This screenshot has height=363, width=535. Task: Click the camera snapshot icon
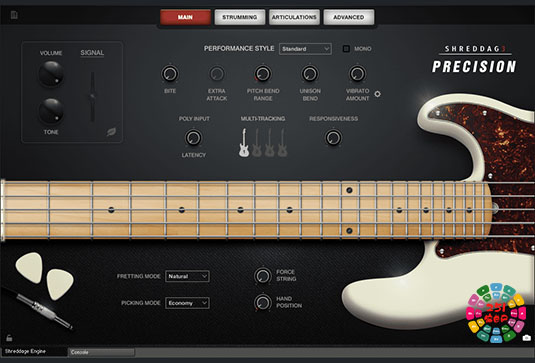click(526, 338)
